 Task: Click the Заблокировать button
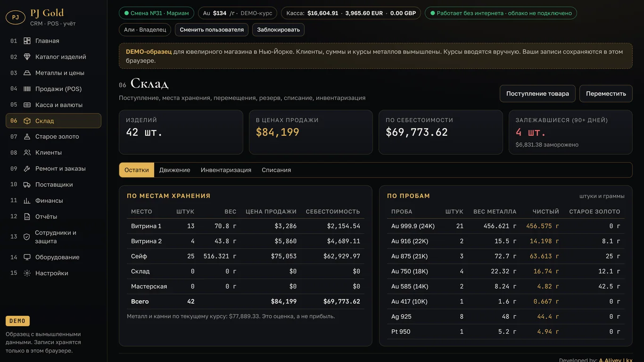(x=278, y=30)
